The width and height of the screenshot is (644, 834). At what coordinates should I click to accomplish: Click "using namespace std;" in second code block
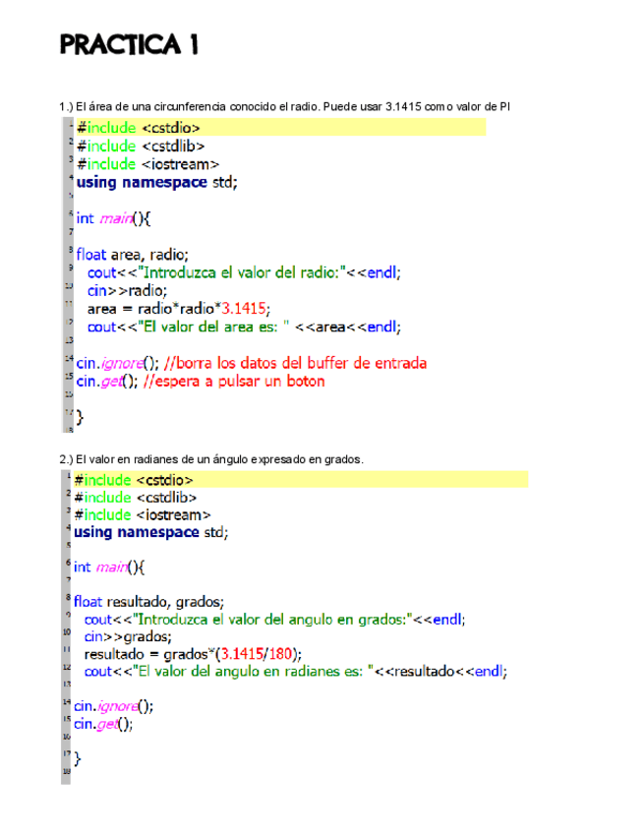(x=150, y=532)
